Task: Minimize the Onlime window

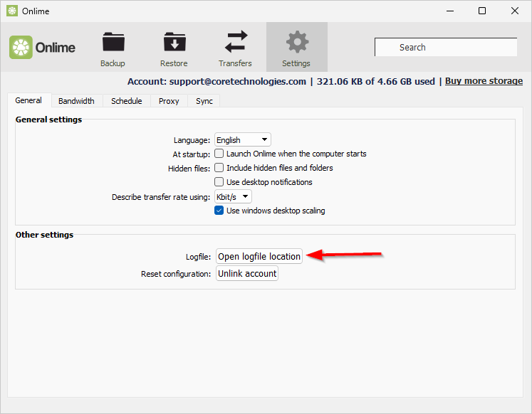Action: [450, 11]
